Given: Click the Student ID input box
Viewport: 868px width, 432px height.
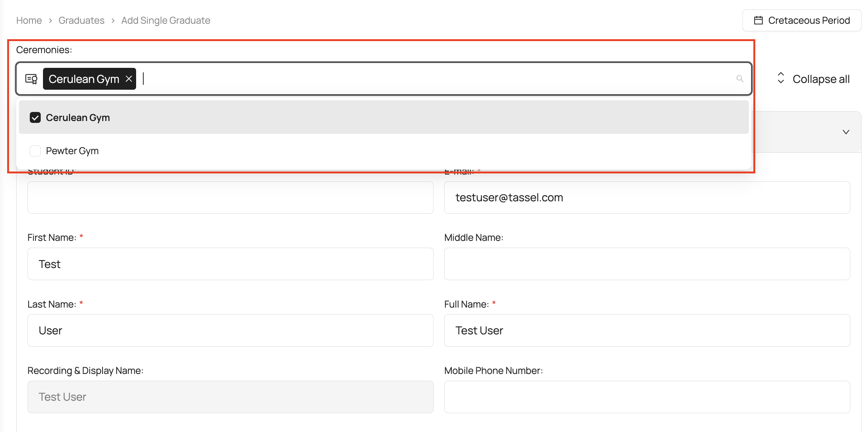Looking at the screenshot, I should (230, 198).
